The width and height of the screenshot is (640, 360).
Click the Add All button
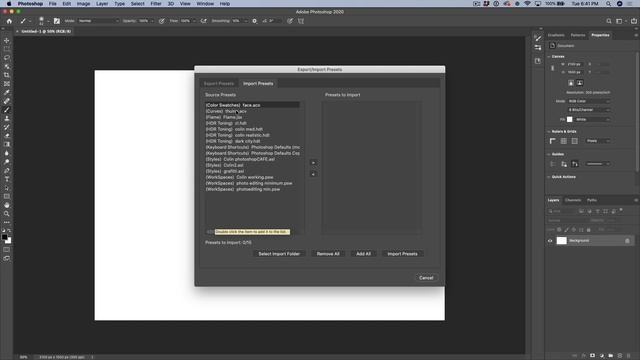pyautogui.click(x=363, y=254)
